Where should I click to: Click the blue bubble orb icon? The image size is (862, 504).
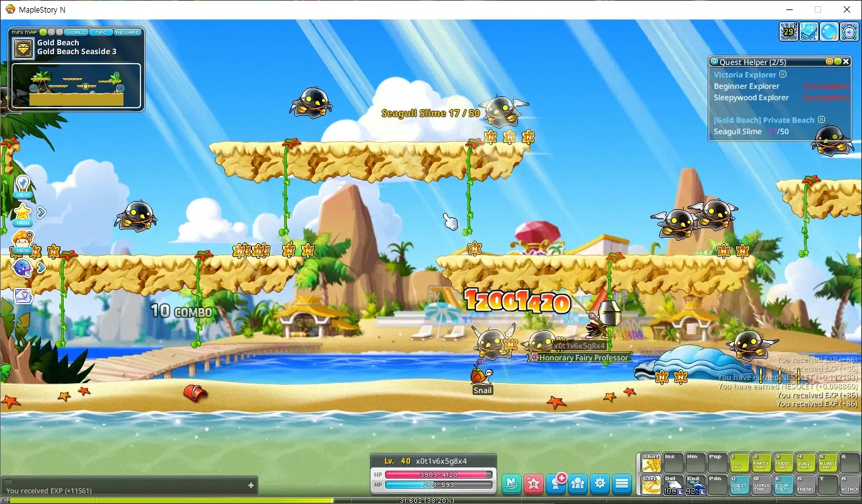click(x=829, y=31)
